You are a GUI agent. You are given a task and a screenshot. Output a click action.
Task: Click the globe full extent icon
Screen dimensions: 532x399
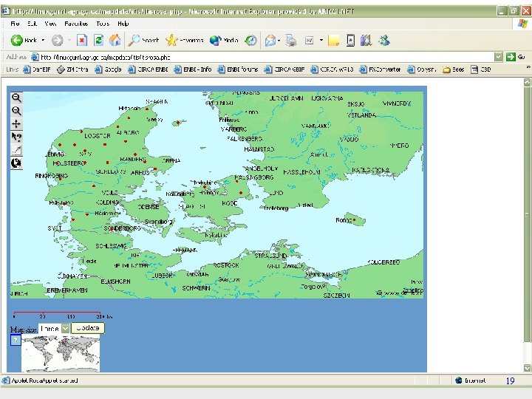[16, 163]
